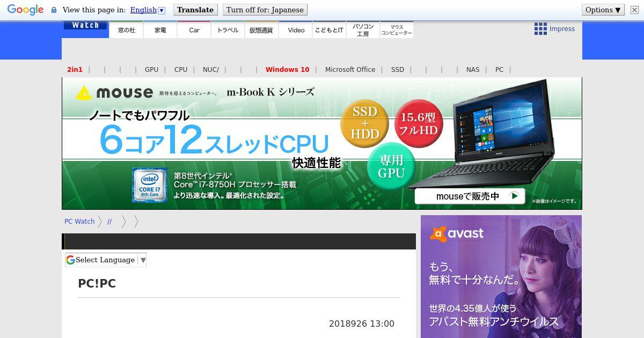Click the Google G icon in language selector
644x338 pixels.
[70, 260]
